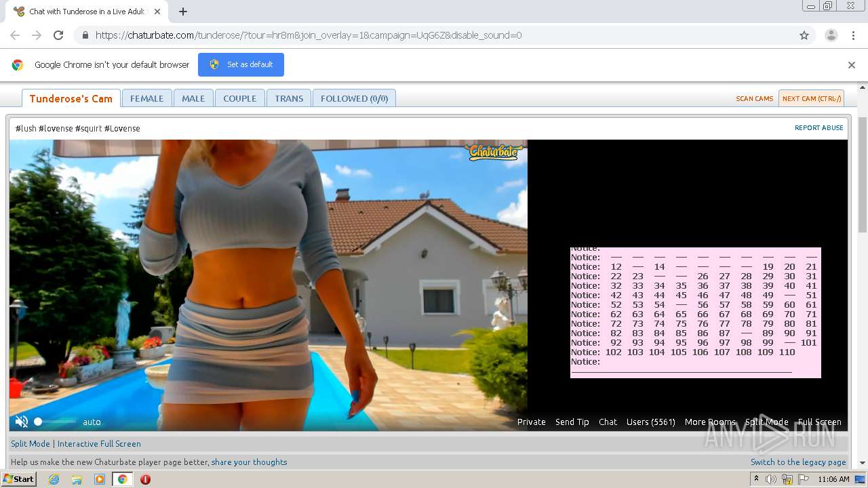Click number 12 in the notice board
Screen dimensions: 868x488
click(x=616, y=266)
